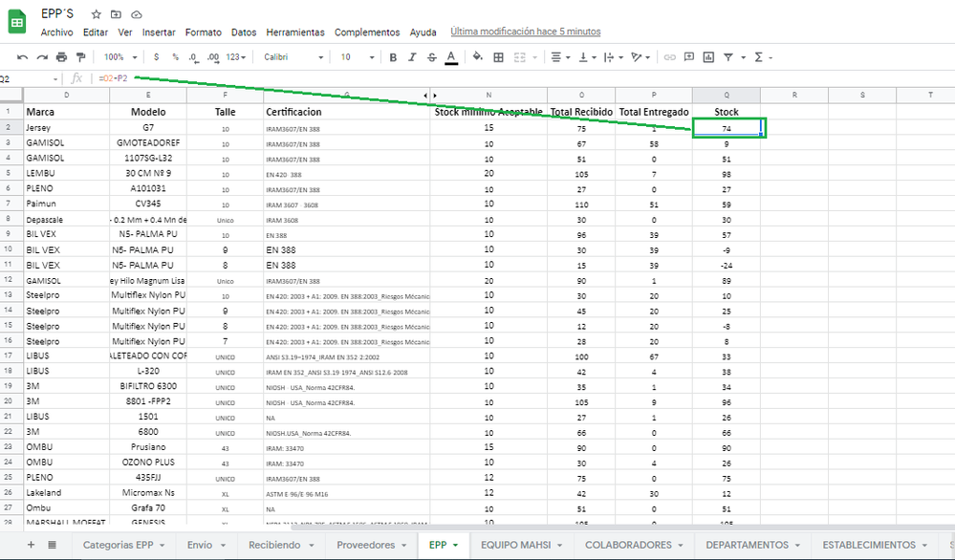Toggle bold formatting
The image size is (955, 560).
coord(393,57)
